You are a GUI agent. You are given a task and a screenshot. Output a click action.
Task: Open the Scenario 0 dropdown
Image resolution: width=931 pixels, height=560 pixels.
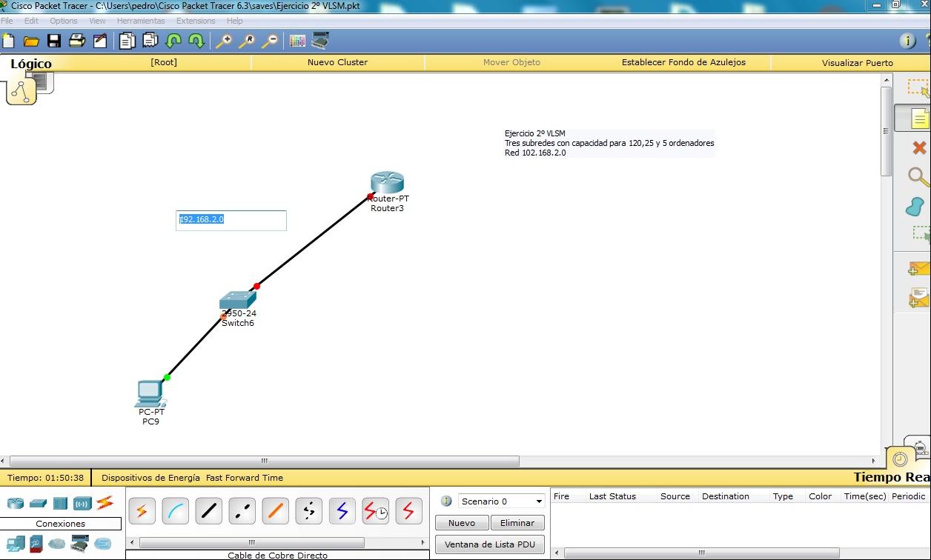coord(502,501)
